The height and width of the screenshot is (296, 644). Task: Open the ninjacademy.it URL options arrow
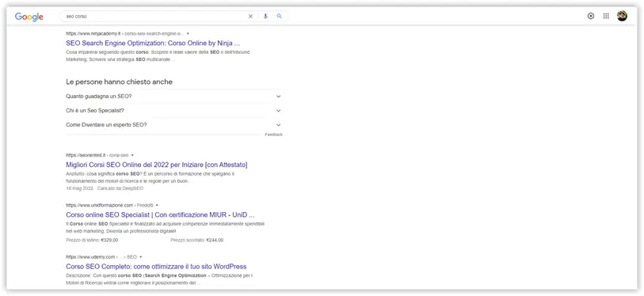coord(188,34)
